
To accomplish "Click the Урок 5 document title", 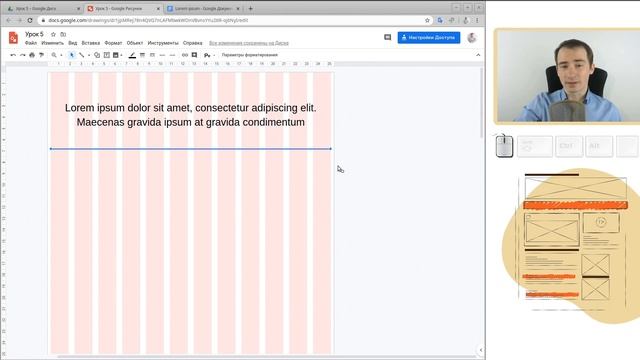I will [x=34, y=34].
